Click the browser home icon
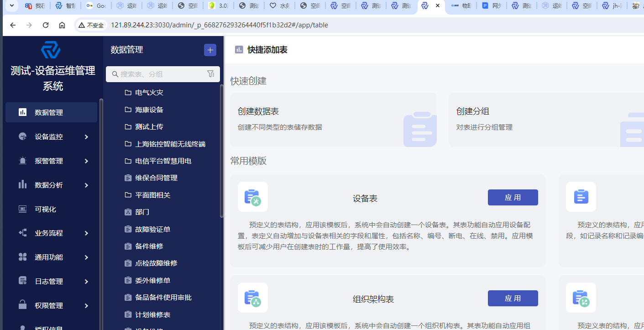 (x=62, y=25)
